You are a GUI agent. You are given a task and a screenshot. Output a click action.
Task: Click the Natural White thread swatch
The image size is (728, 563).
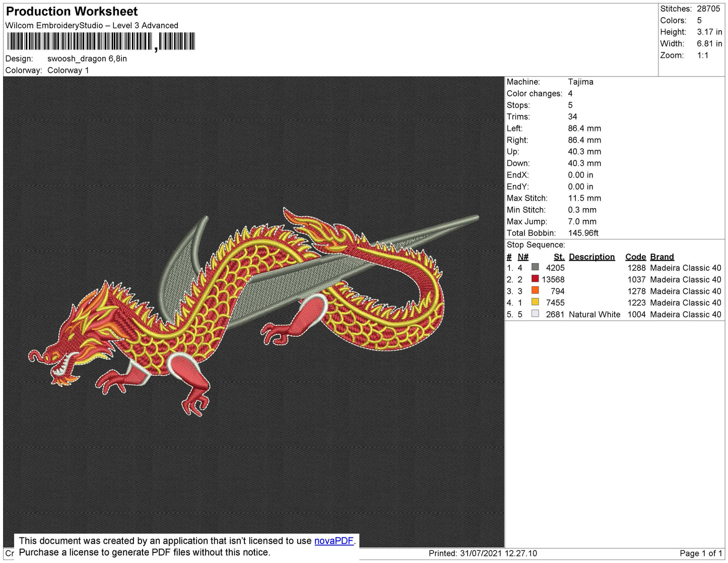coord(535,314)
